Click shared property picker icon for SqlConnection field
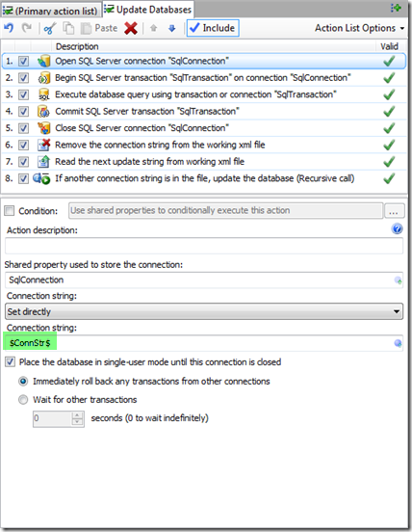The image size is (412, 532). 399,280
